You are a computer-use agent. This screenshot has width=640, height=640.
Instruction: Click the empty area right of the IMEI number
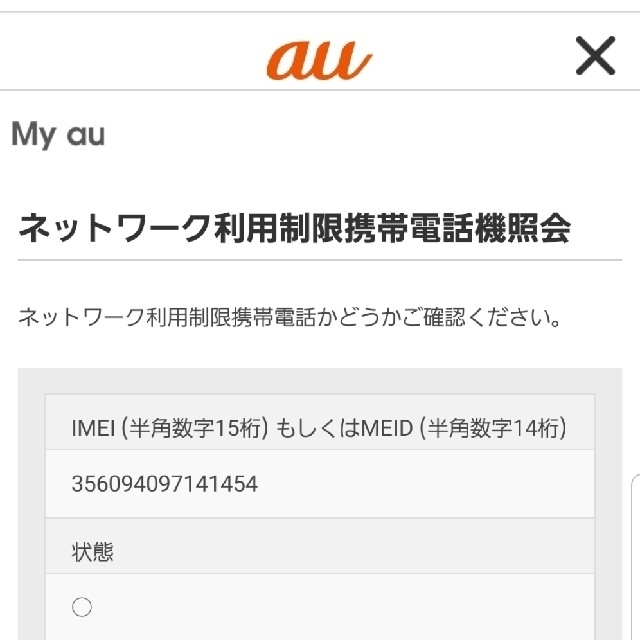click(x=424, y=484)
